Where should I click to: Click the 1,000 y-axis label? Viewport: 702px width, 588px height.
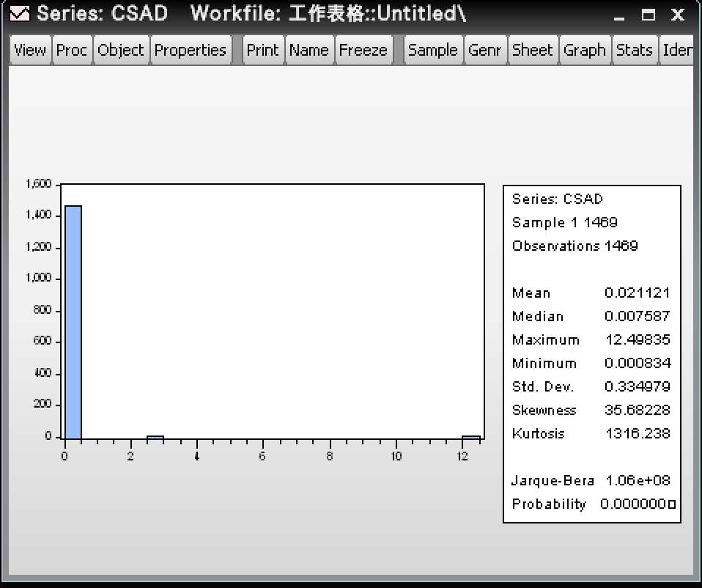point(39,278)
